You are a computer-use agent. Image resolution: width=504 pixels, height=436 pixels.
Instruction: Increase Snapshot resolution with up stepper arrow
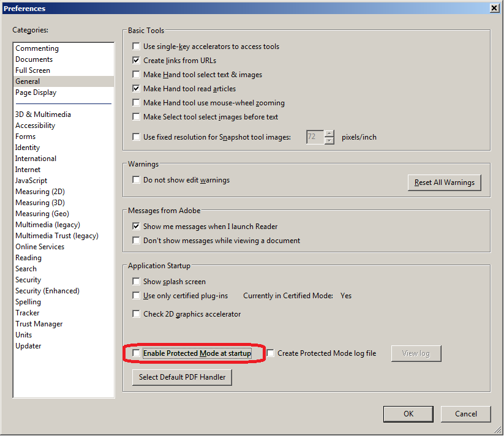329,133
